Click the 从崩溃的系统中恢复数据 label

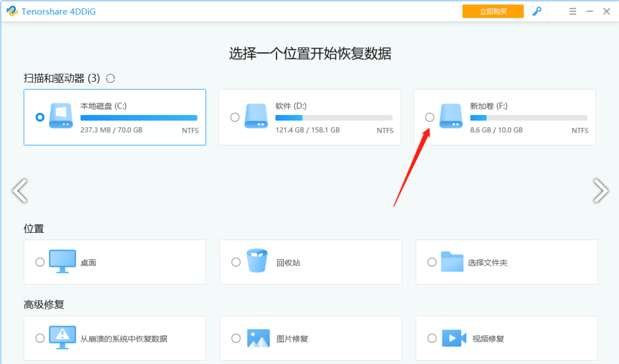point(124,339)
